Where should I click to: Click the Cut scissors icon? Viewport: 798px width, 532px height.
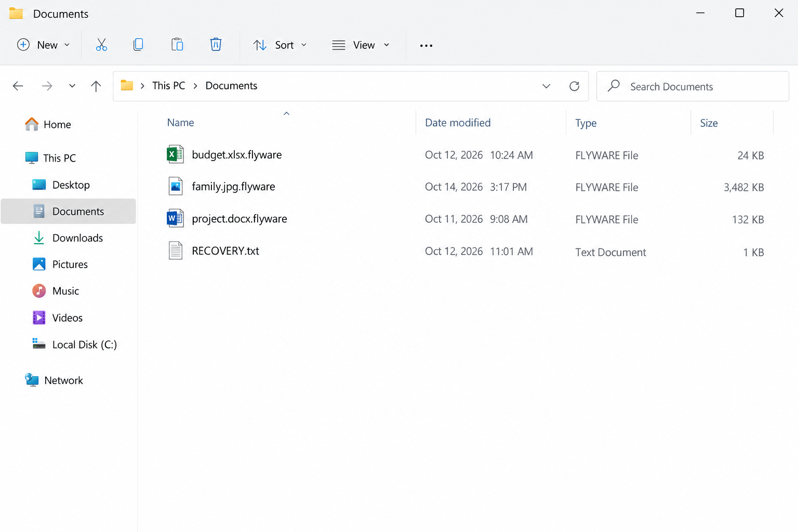click(101, 45)
